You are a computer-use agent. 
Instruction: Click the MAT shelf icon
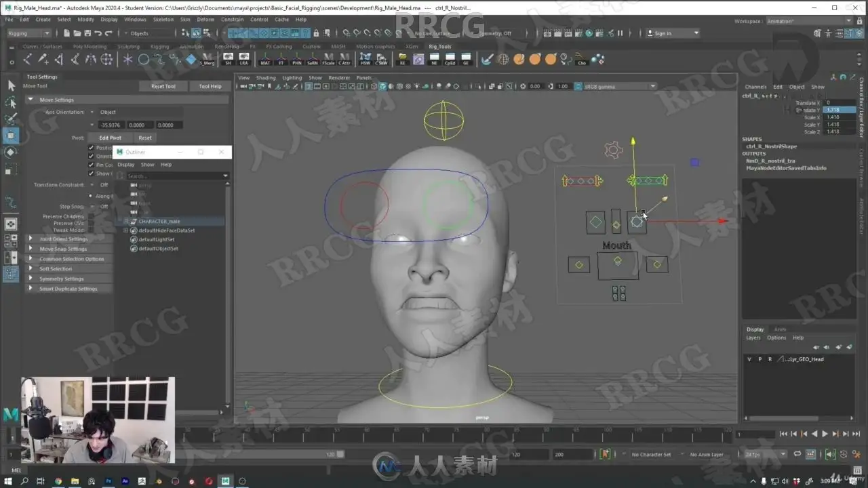point(265,60)
